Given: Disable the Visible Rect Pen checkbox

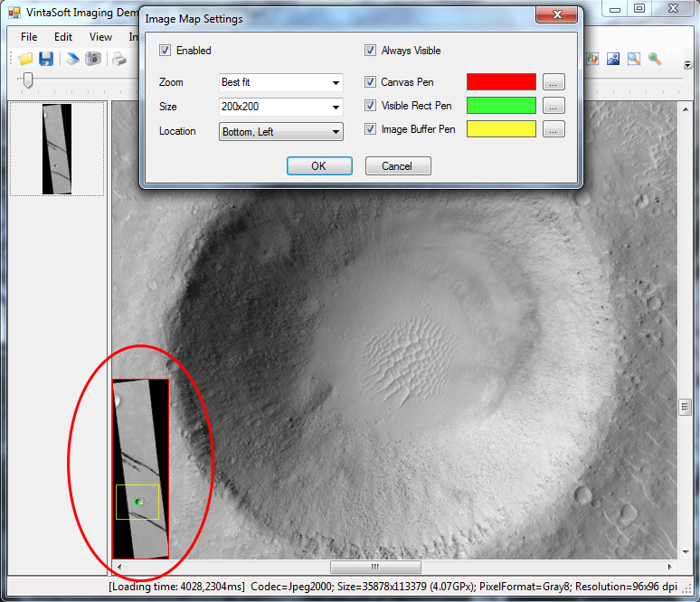Looking at the screenshot, I should click(371, 106).
